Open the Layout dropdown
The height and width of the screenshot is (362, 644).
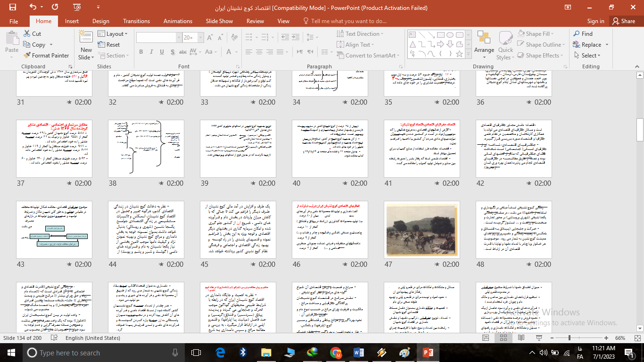pos(113,34)
